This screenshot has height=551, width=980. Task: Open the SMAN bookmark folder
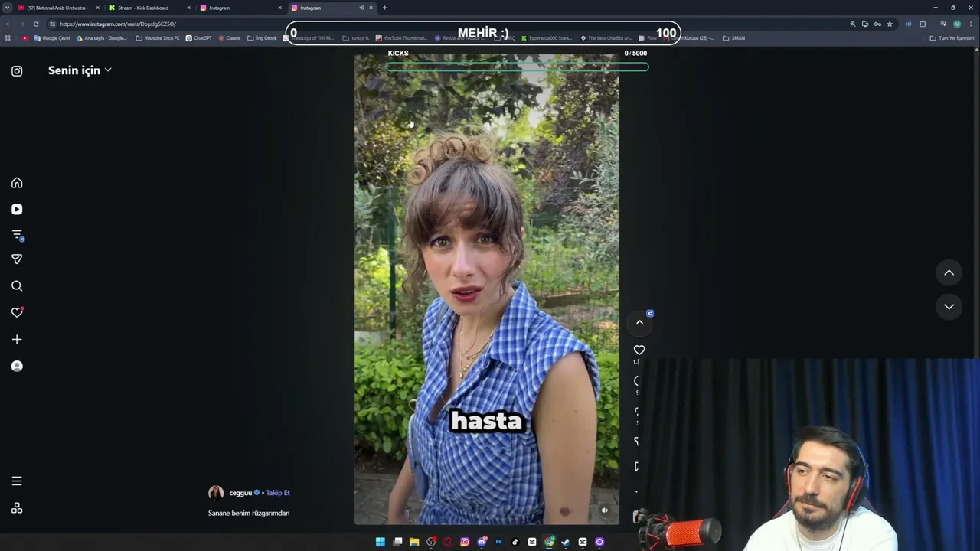click(x=733, y=37)
